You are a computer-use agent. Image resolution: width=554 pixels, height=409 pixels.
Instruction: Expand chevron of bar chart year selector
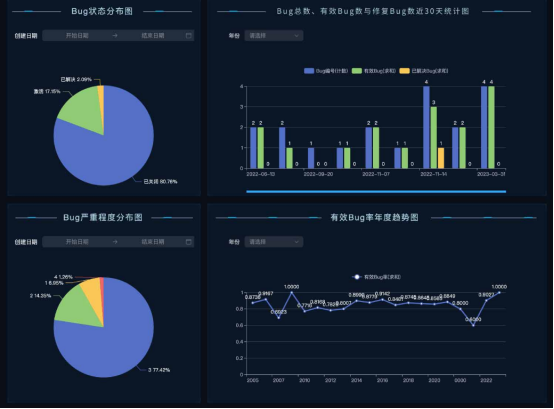pos(296,35)
